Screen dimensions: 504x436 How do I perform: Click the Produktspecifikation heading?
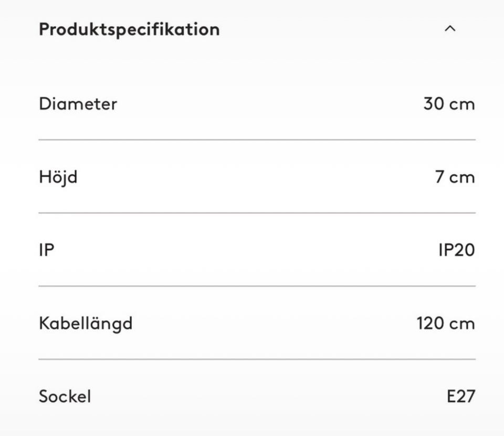tap(129, 29)
